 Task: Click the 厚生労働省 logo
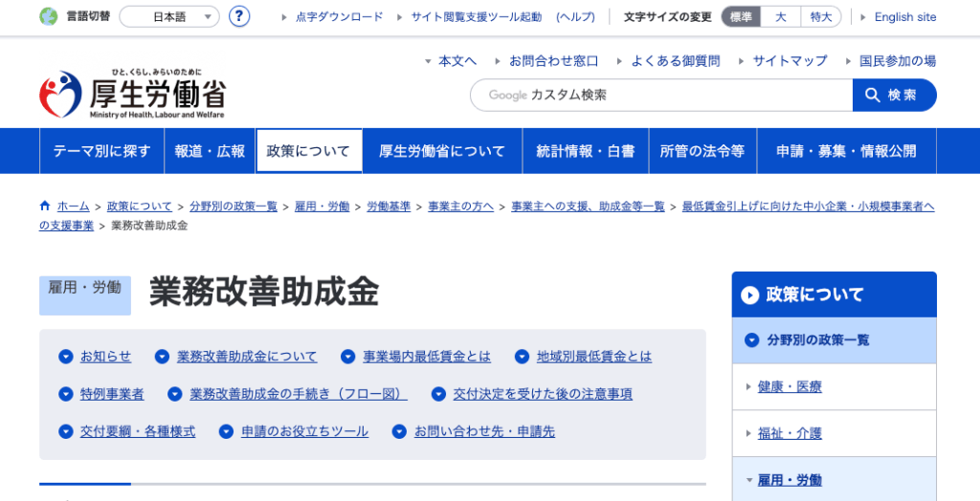(x=132, y=94)
